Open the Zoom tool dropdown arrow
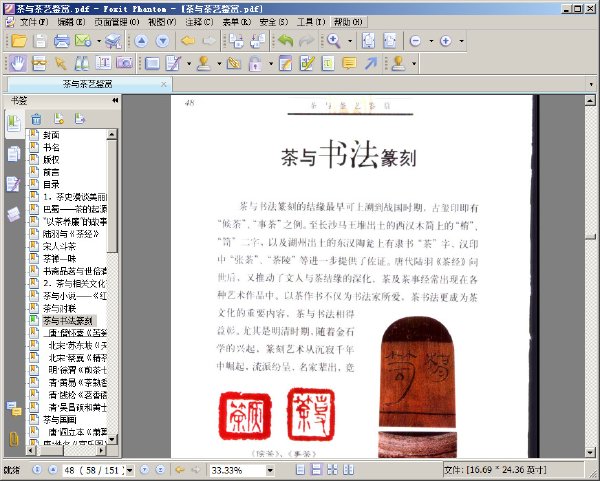The width and height of the screenshot is (600, 481). point(350,41)
